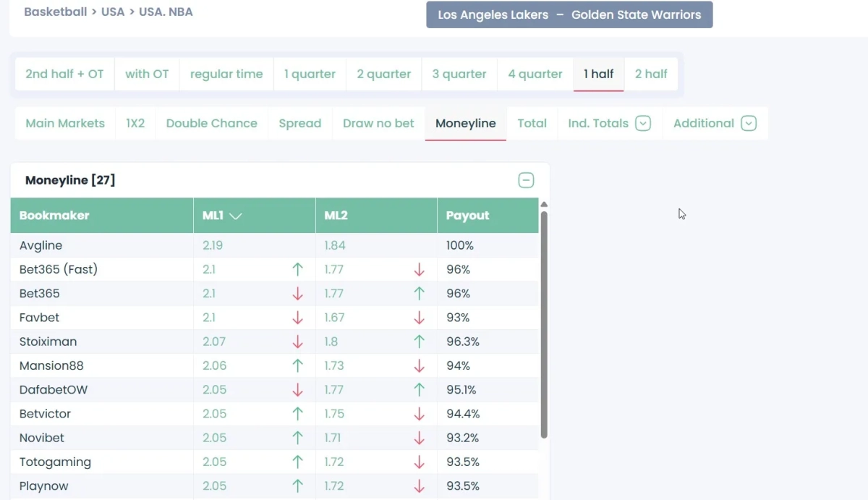Click the Bet365 ML1 odds value 2.1

tap(209, 294)
